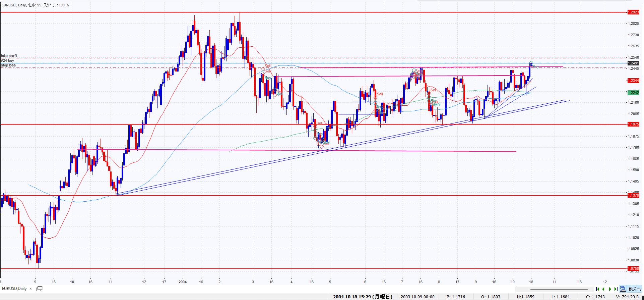Click the horizontal chart scrollbar thumb
Viewport: 644px width, 300px height.
tap(559, 289)
